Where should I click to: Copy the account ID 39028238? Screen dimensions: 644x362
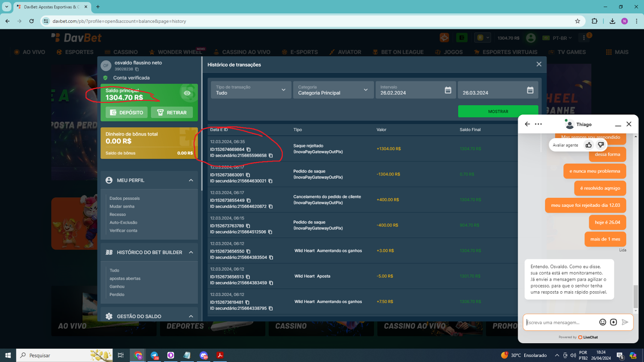tap(137, 69)
